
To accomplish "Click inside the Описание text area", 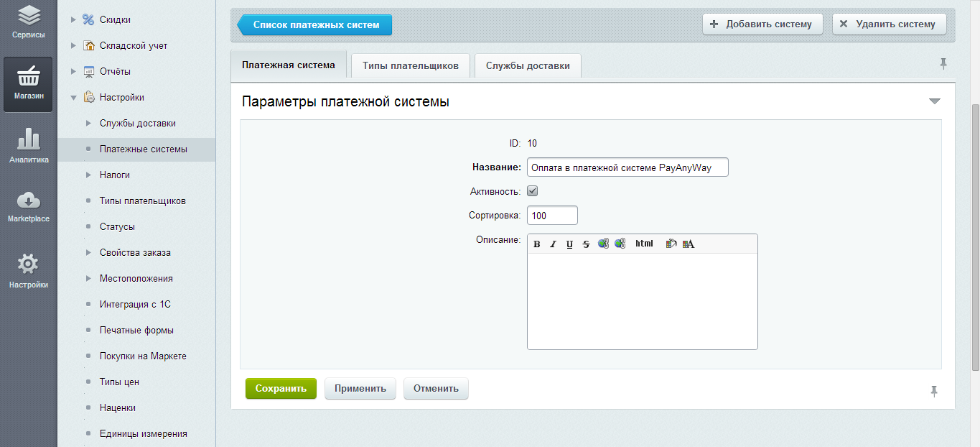I will click(x=643, y=300).
